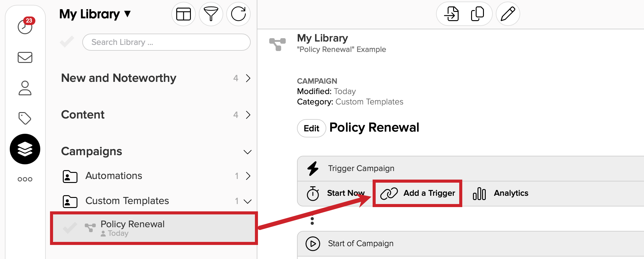Refresh the library with the reload icon
644x259 pixels.
[238, 14]
